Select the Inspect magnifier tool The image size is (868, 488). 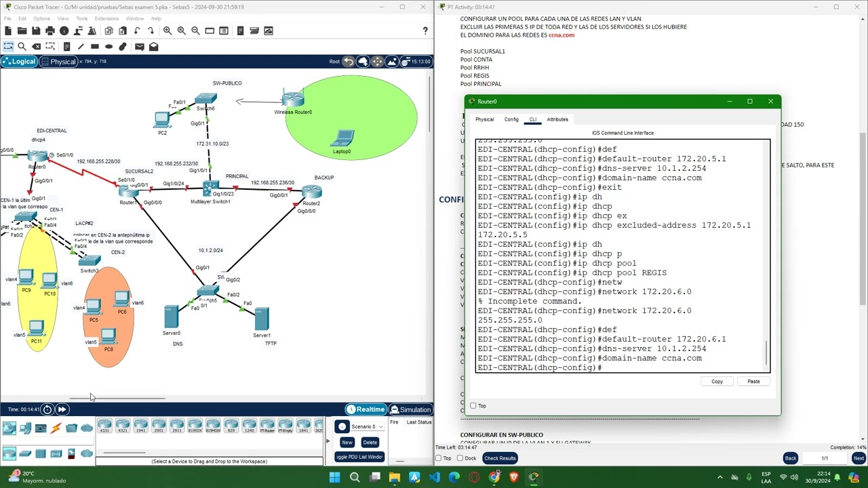tap(22, 46)
